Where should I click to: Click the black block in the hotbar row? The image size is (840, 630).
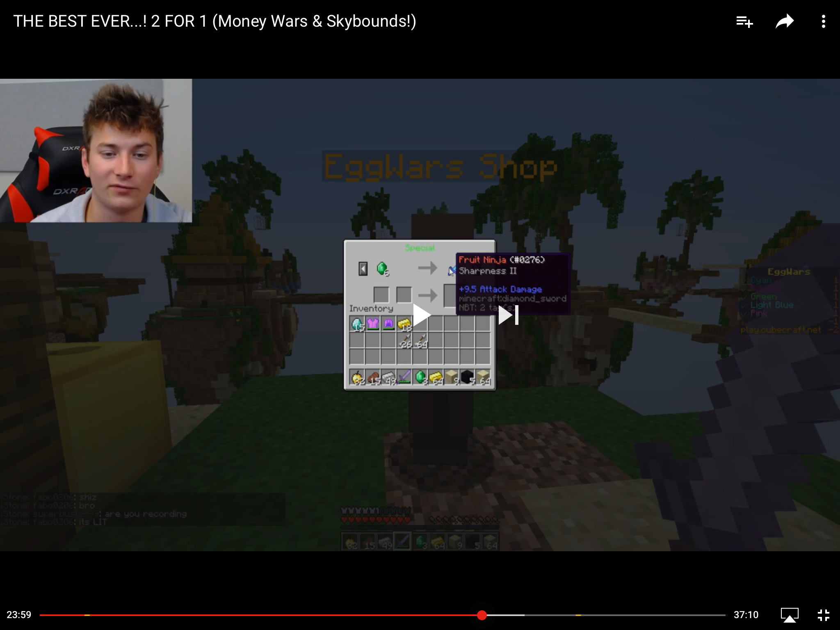coord(467,377)
